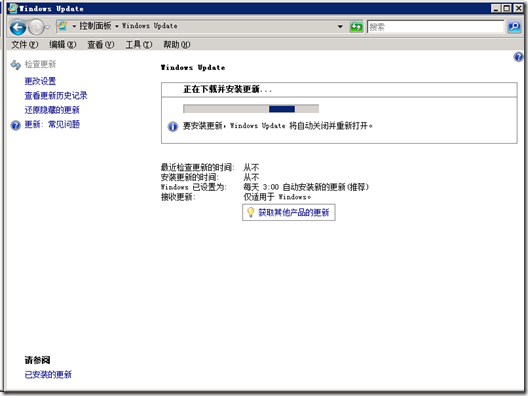Viewport: 528px width, 396px height.
Task: Click the 仅适用于 Windows text
Action: point(277,197)
